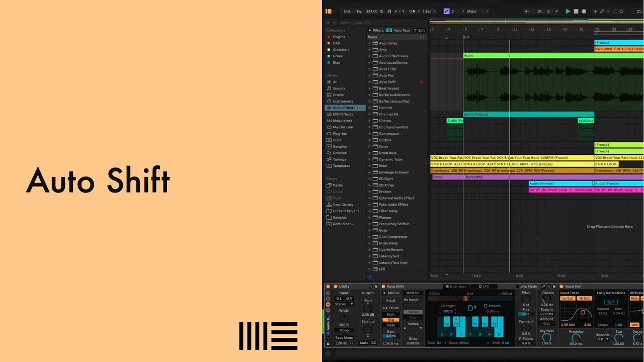Expand the Align Delay folder in the list

click(369, 43)
